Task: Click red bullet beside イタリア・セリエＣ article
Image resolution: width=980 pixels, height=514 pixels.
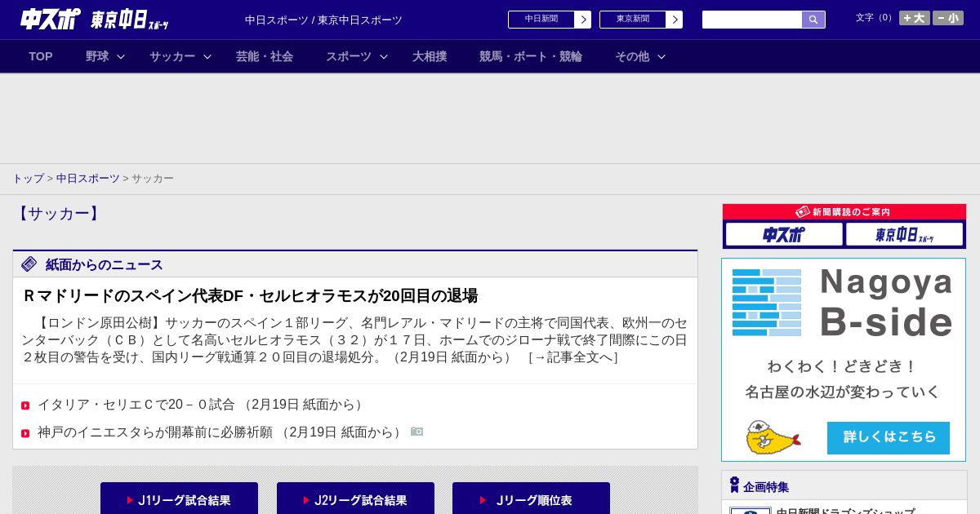Action: pyautogui.click(x=25, y=405)
